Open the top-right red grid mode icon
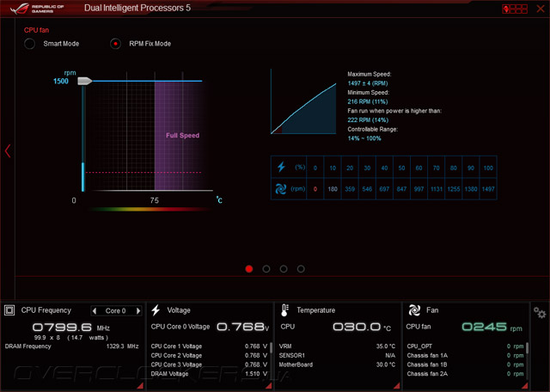Screen dimensions: 550x392 coord(515,9)
